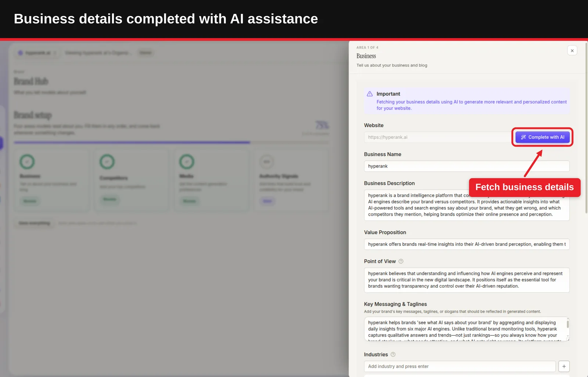The width and height of the screenshot is (588, 377).
Task: Click the Brand setup progress bar
Action: pyautogui.click(x=171, y=142)
